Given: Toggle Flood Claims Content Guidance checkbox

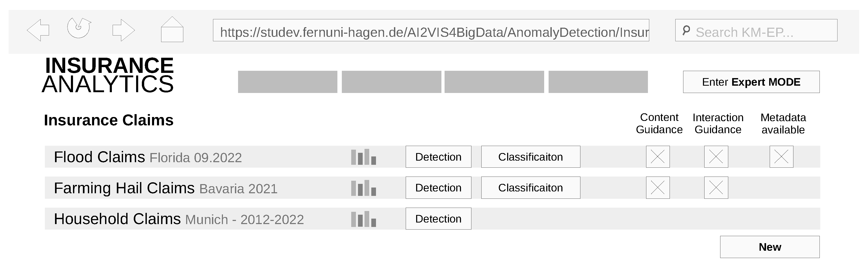Looking at the screenshot, I should pos(657,157).
